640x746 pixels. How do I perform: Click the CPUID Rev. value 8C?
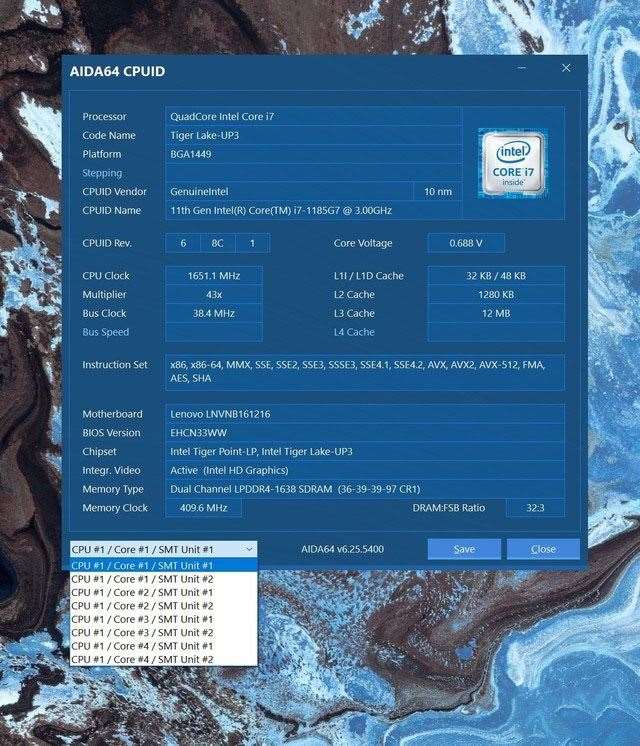tap(217, 243)
